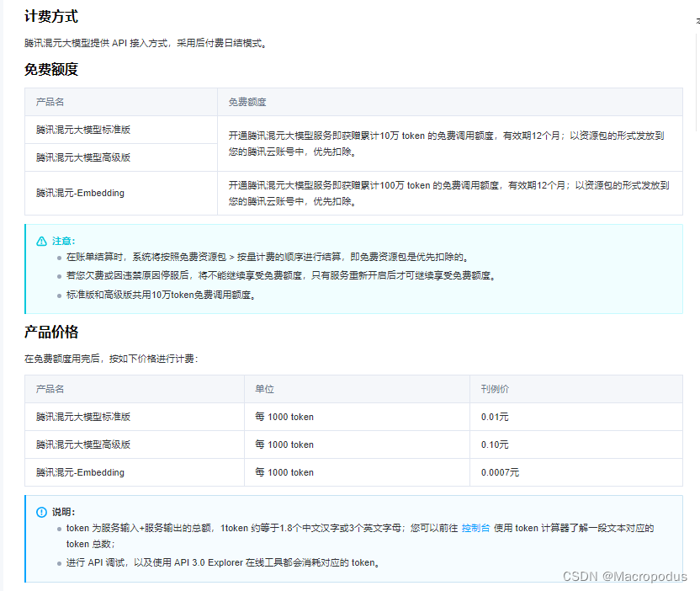Viewport: 700px width, 591px height.
Task: Click 每 1000 token in the Embedding row
Action: (284, 472)
